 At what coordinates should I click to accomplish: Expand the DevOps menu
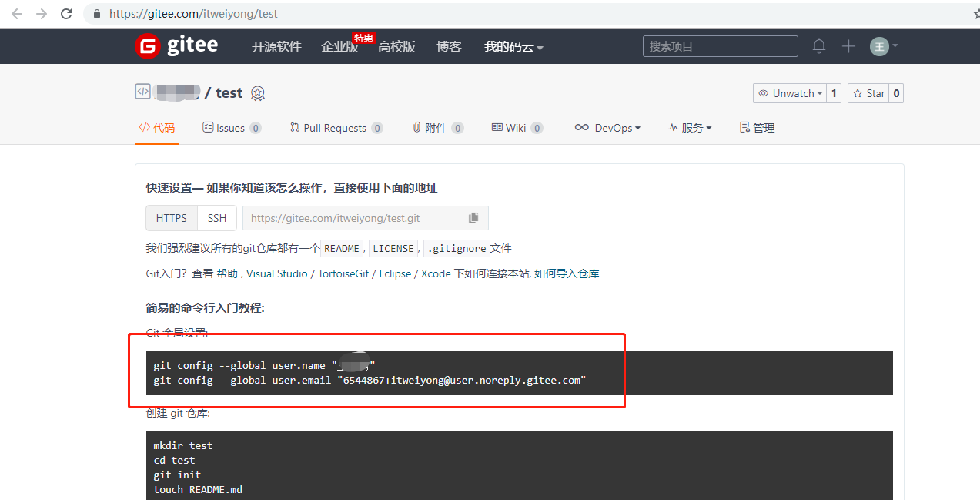[607, 128]
